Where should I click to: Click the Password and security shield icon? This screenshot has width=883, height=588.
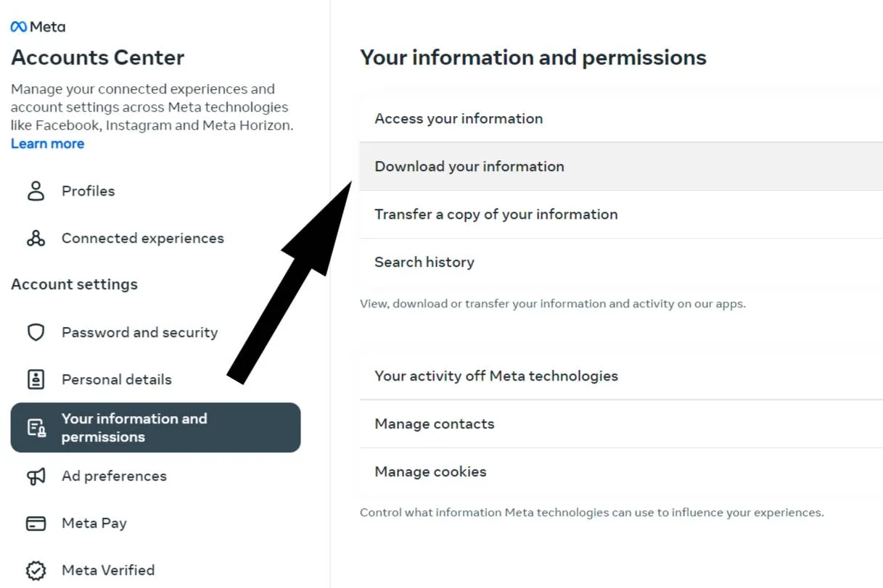click(35, 332)
